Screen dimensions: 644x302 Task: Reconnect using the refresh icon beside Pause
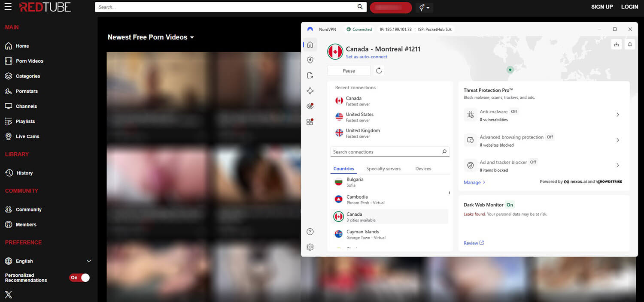[x=379, y=70]
